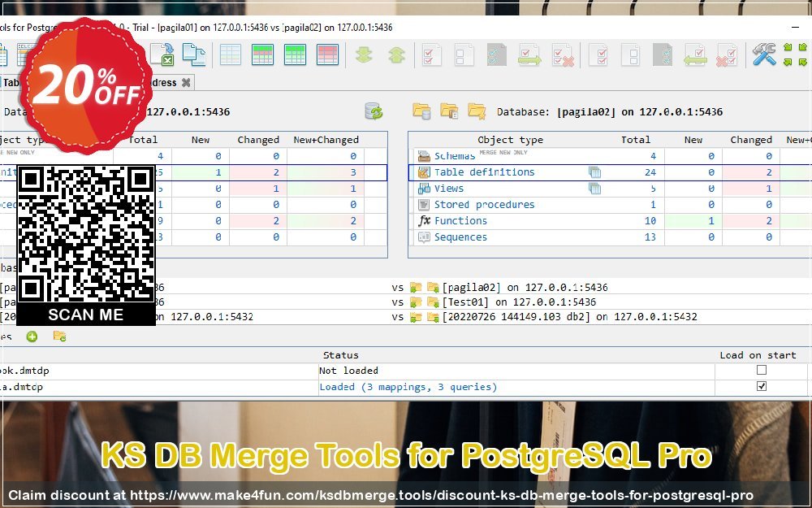Click the folder icon with star
Image resolution: width=812 pixels, height=508 pixels.
coord(477,111)
